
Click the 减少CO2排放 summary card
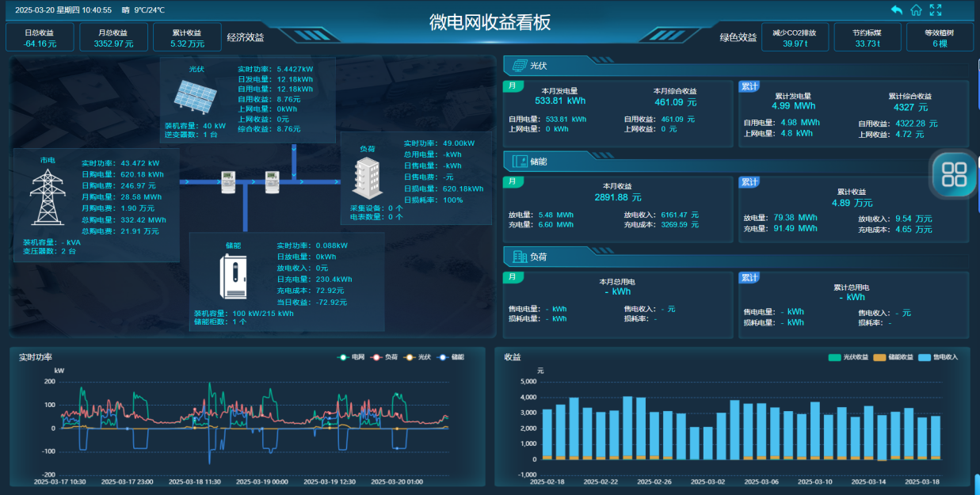coord(795,37)
